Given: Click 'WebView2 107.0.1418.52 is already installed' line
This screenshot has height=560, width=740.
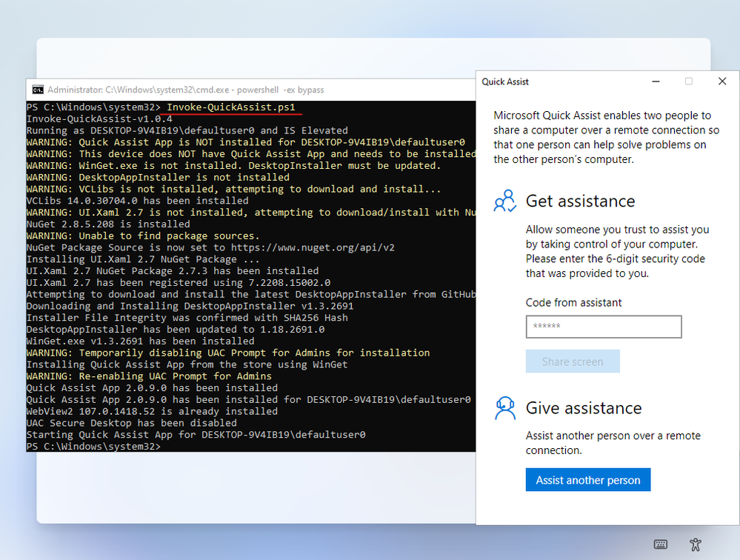Looking at the screenshot, I should tap(152, 411).
